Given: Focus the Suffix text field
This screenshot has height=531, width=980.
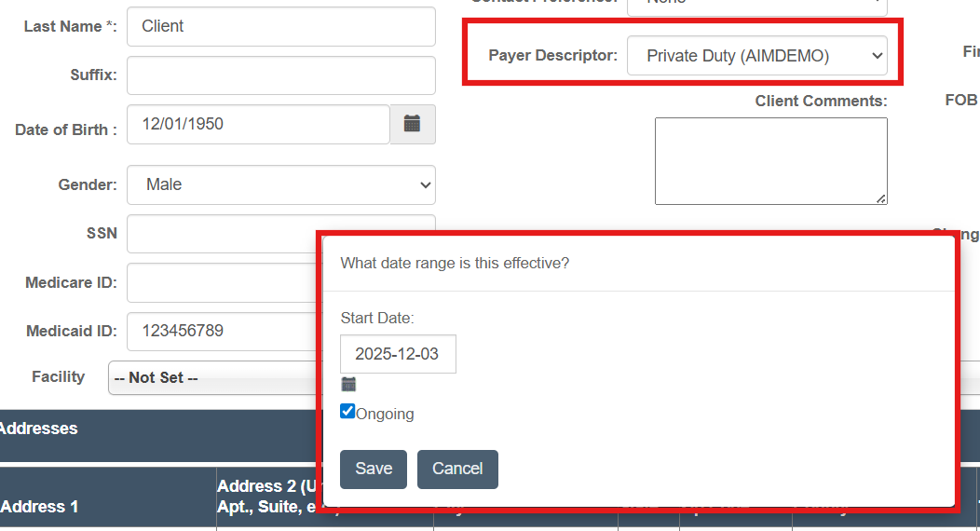Looking at the screenshot, I should pyautogui.click(x=280, y=75).
